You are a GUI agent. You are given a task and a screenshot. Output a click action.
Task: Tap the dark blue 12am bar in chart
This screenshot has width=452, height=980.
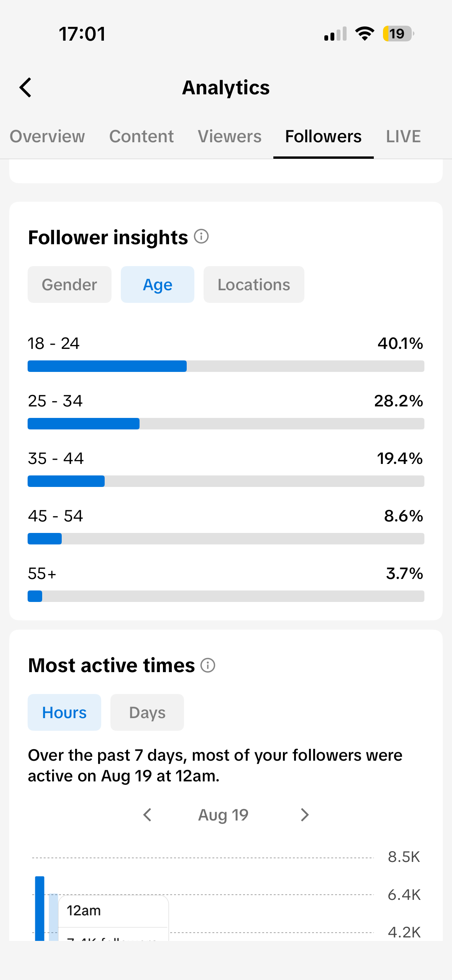pyautogui.click(x=39, y=908)
